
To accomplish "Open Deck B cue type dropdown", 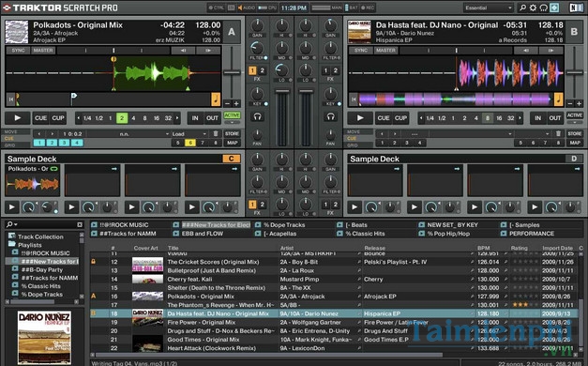I will pos(533,133).
